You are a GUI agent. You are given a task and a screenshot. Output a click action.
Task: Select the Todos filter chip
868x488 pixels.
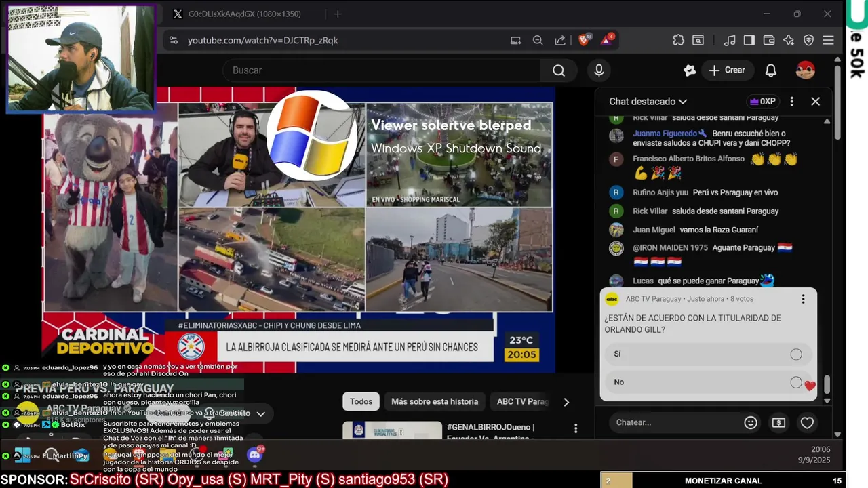click(361, 401)
